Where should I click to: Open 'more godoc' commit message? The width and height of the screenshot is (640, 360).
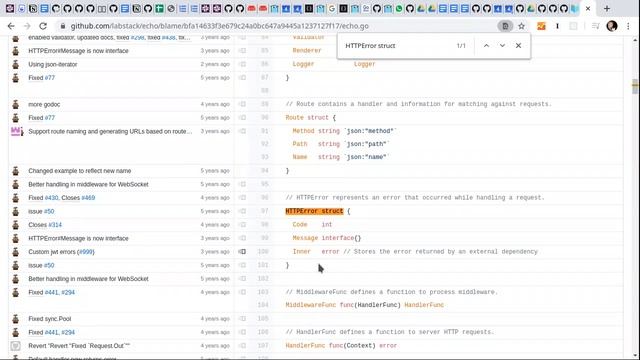point(44,104)
